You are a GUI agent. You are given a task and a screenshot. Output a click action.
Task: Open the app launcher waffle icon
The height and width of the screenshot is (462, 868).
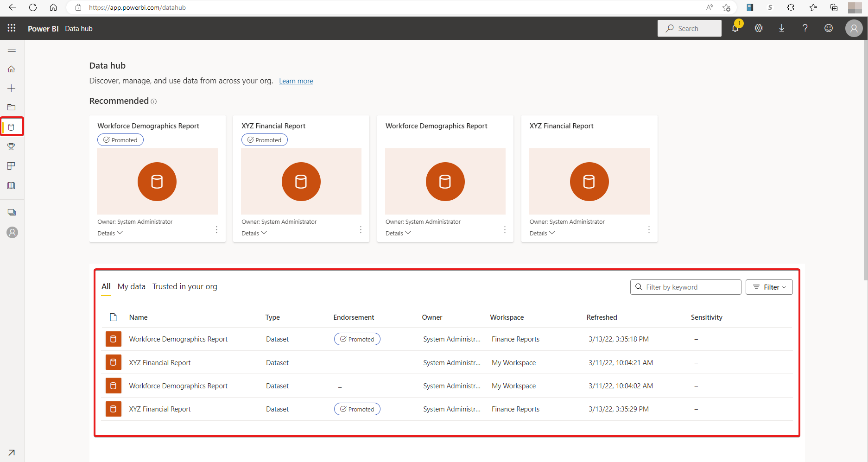click(x=12, y=28)
